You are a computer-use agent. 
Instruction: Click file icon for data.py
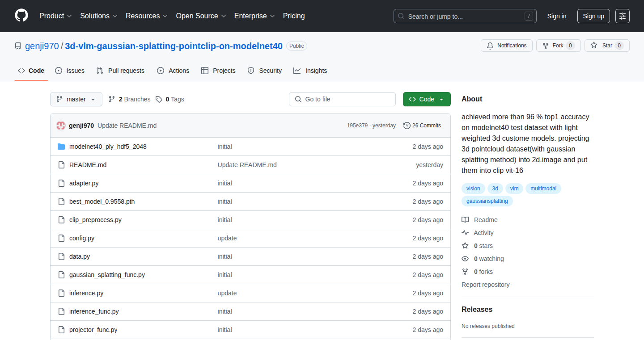coord(61,256)
